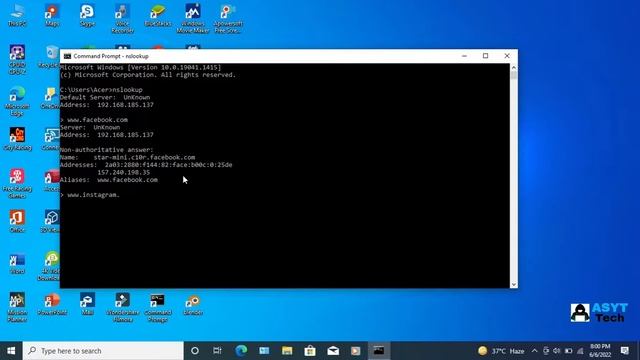Open the media player taskbar icon
640x360 pixels.
(x=356, y=351)
